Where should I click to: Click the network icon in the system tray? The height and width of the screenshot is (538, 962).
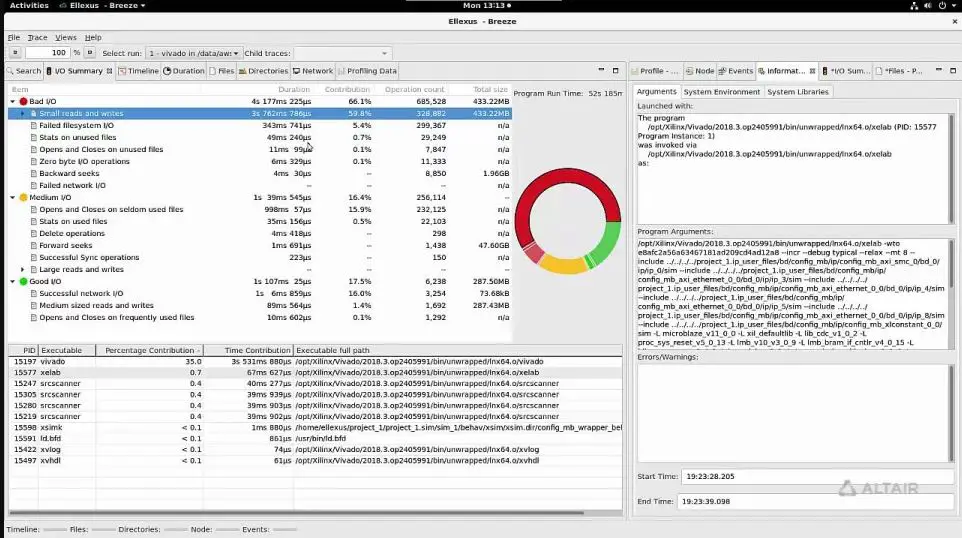tap(914, 6)
